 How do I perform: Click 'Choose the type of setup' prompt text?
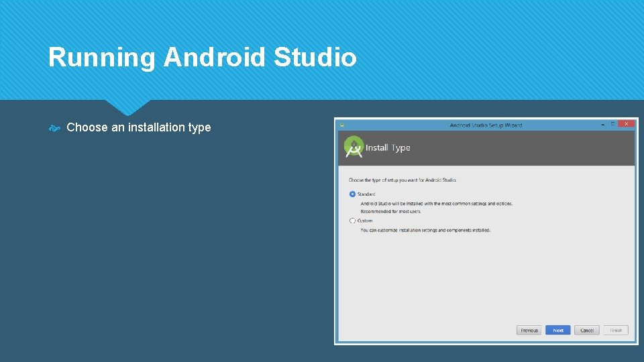pos(402,180)
